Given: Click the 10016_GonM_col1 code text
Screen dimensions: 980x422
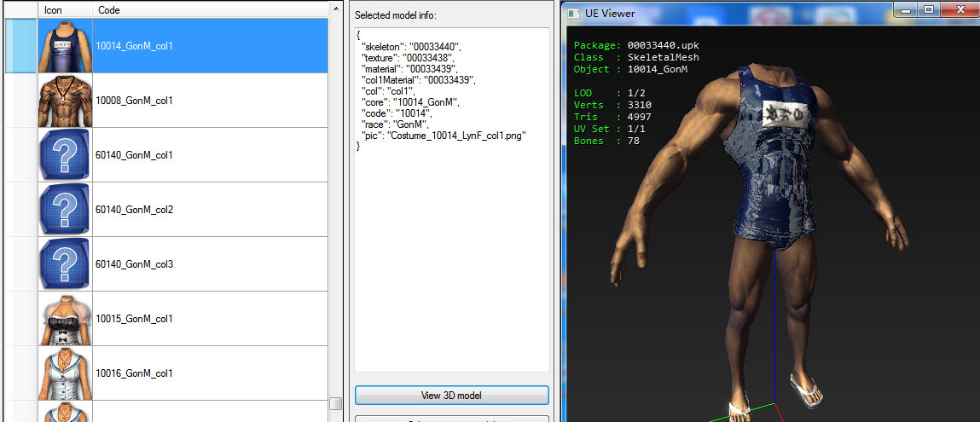Looking at the screenshot, I should pyautogui.click(x=135, y=373).
